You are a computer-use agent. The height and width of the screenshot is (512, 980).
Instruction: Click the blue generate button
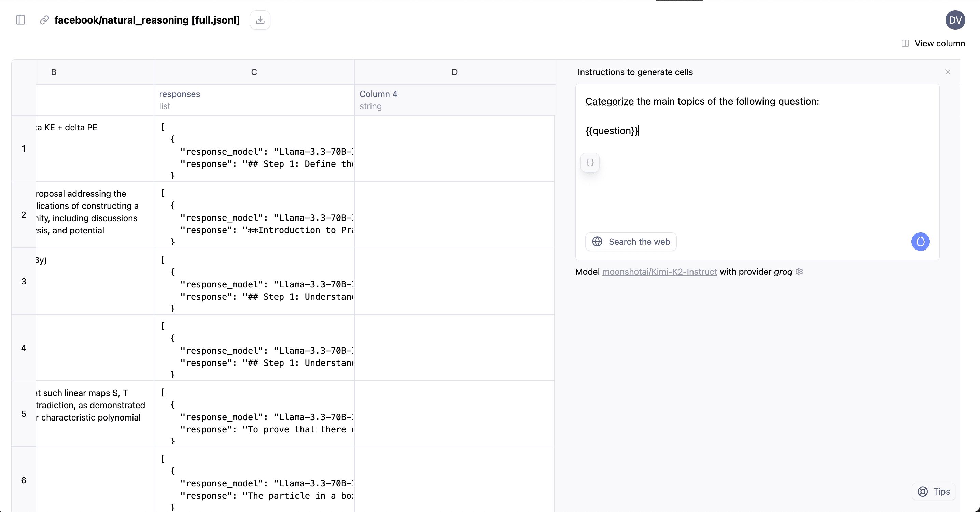[920, 242]
